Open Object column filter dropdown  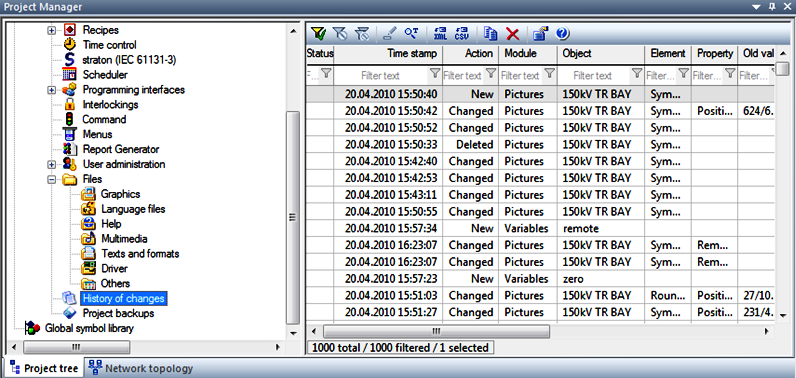[x=637, y=74]
